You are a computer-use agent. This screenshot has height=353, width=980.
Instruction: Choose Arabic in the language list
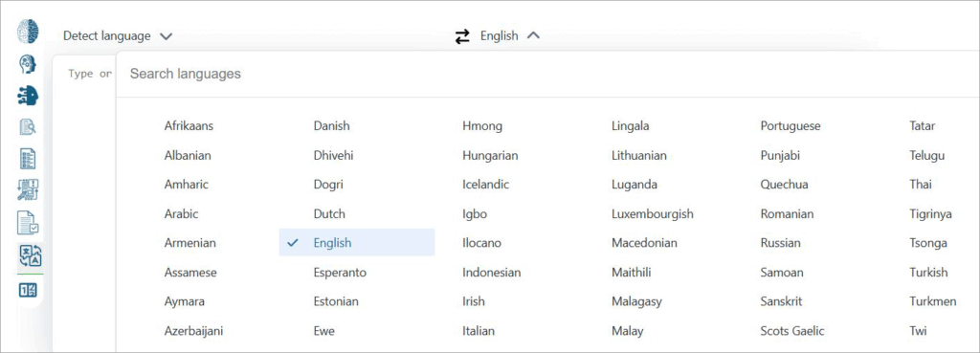click(x=181, y=213)
